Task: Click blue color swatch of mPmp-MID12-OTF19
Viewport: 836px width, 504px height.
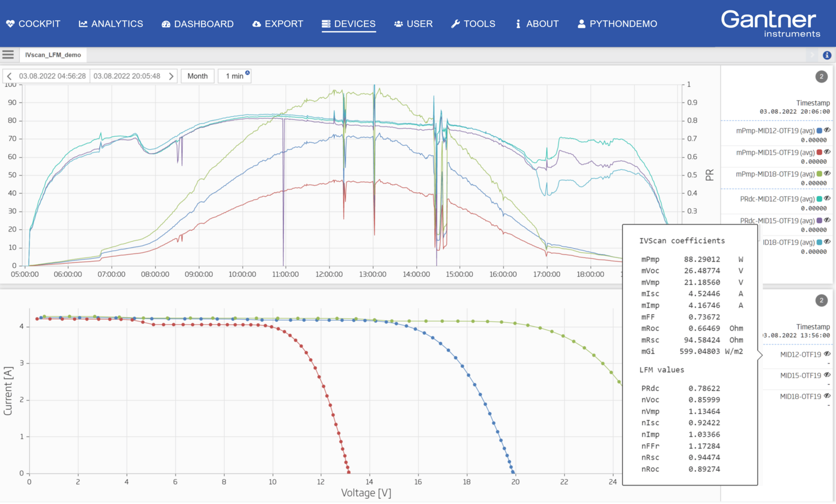Action: click(819, 131)
